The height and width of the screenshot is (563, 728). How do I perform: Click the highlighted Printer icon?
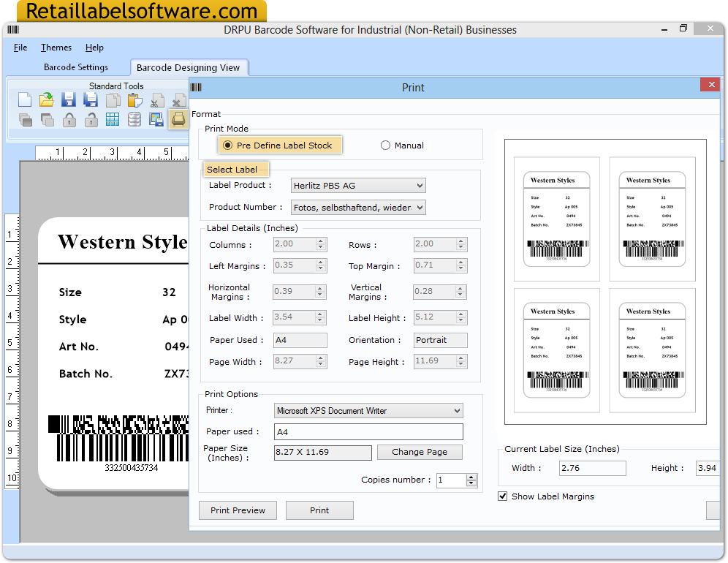click(x=178, y=119)
